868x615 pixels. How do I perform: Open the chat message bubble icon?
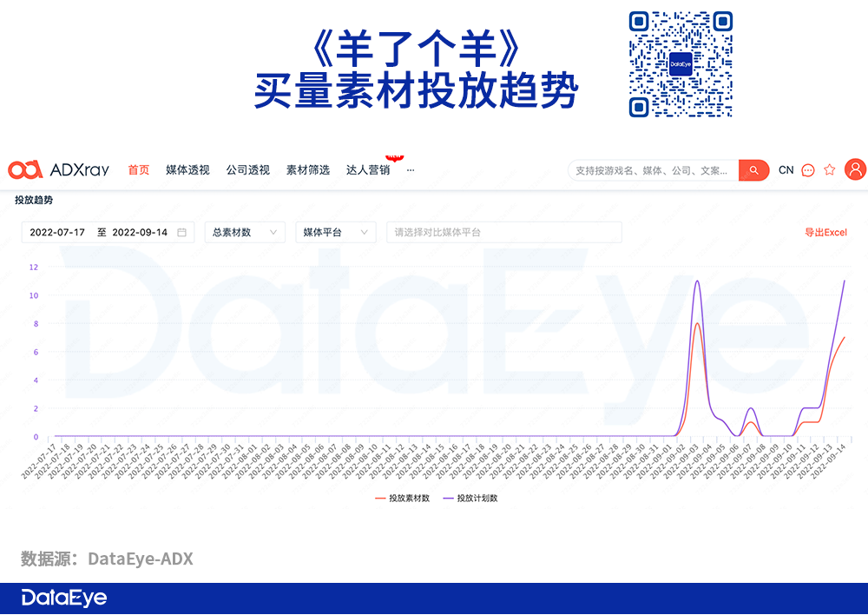[x=807, y=170]
